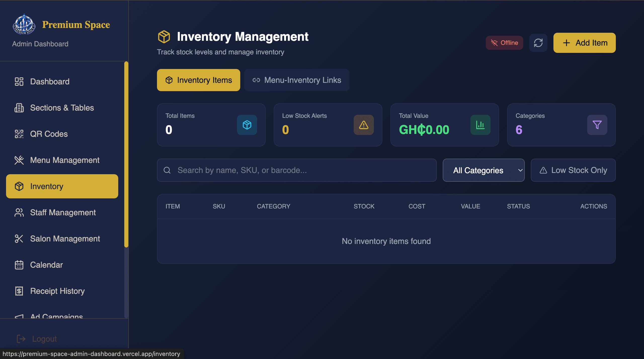
Task: Open Menu Management page
Action: [x=62, y=160]
